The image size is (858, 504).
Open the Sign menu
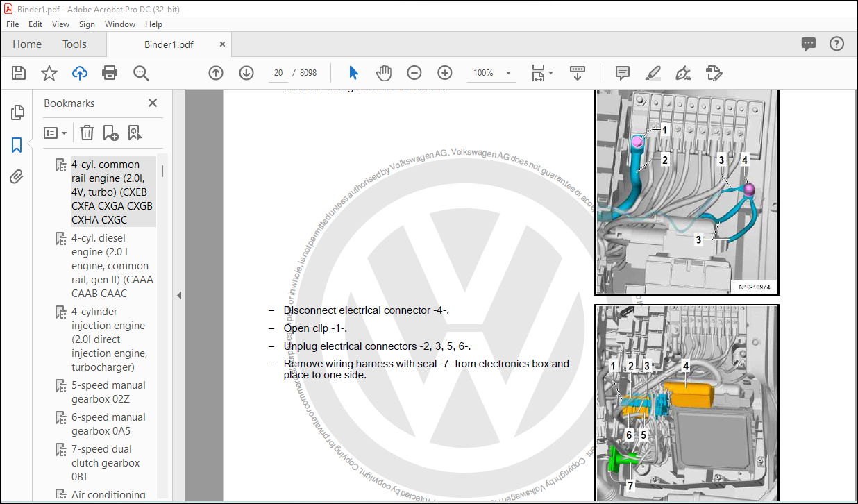[87, 24]
